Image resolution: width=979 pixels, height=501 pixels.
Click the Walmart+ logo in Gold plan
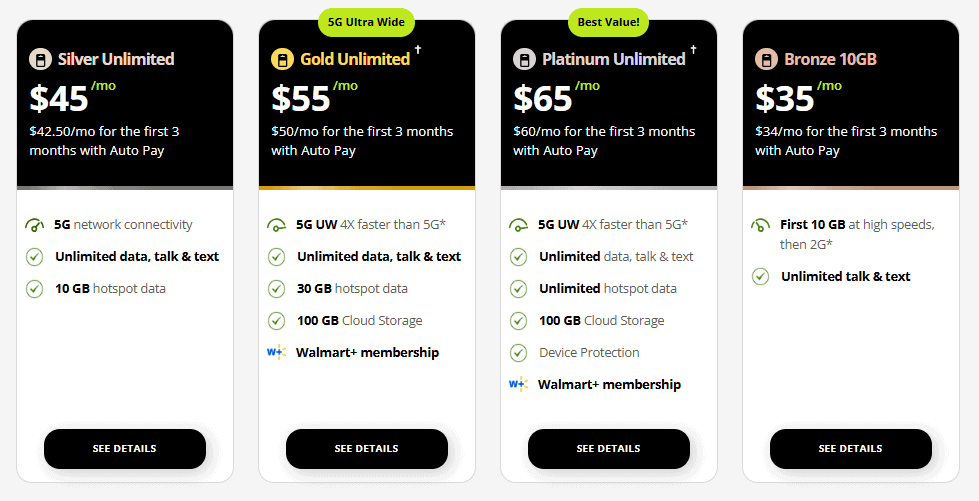pos(277,352)
